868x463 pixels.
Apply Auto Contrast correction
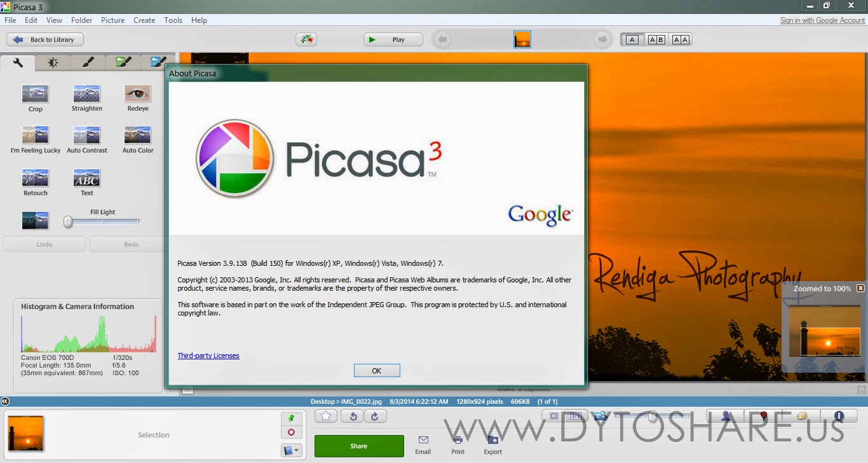click(x=86, y=135)
